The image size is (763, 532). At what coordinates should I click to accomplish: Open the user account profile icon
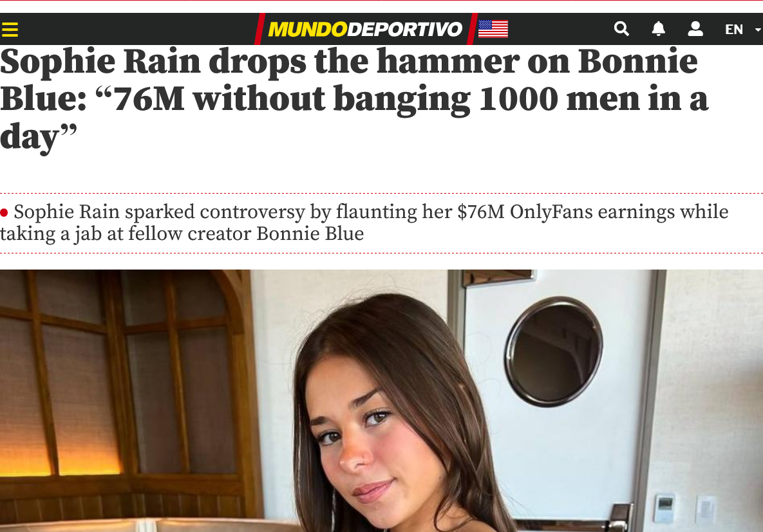pyautogui.click(x=695, y=29)
